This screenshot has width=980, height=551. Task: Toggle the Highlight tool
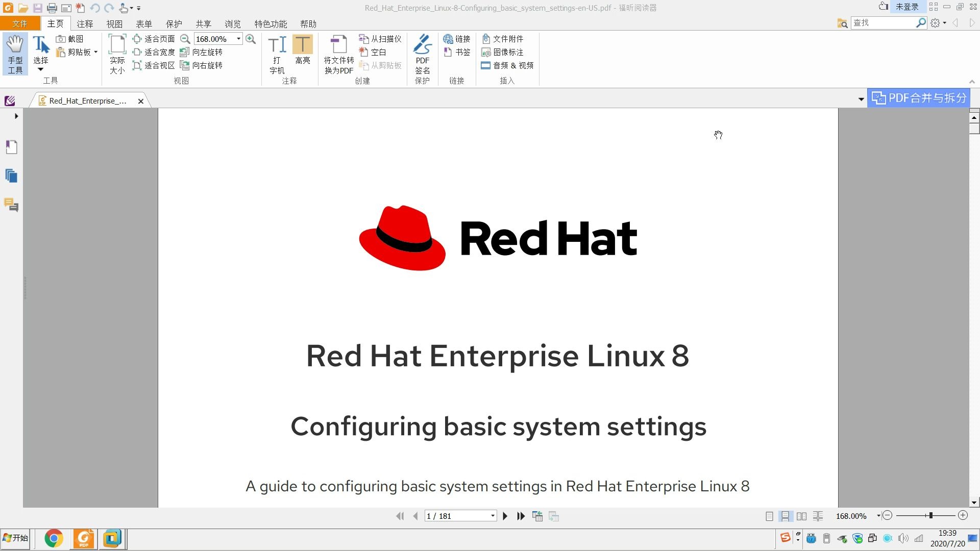pos(302,49)
